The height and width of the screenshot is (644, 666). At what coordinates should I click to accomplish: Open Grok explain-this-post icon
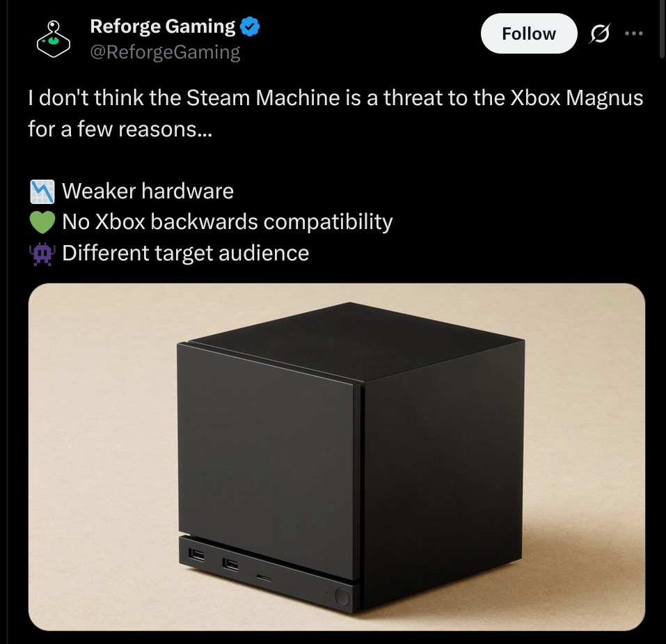[599, 33]
